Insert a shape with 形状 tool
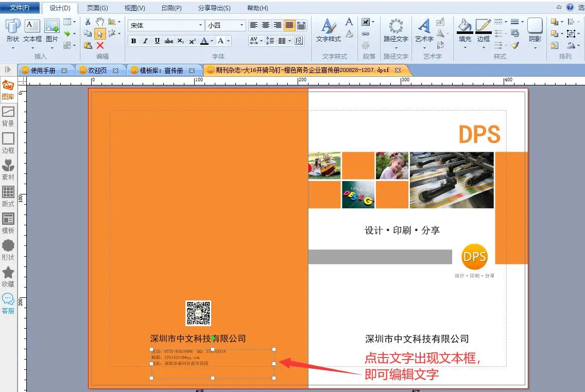This screenshot has height=392, width=585. click(x=13, y=31)
